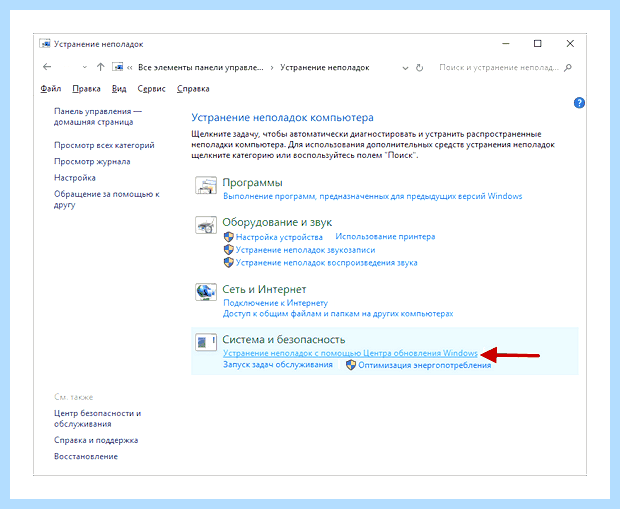The image size is (620, 509).
Task: Click the control panel icon in address bar
Action: tap(117, 67)
